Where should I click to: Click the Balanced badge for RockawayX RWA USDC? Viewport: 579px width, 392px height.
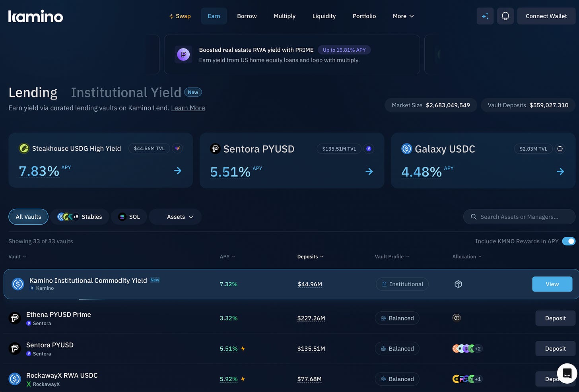click(397, 379)
